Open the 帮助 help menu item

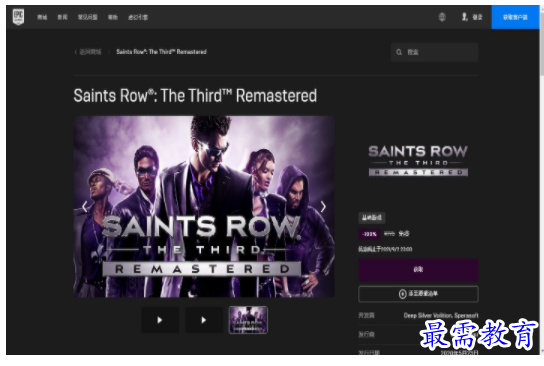pyautogui.click(x=113, y=17)
